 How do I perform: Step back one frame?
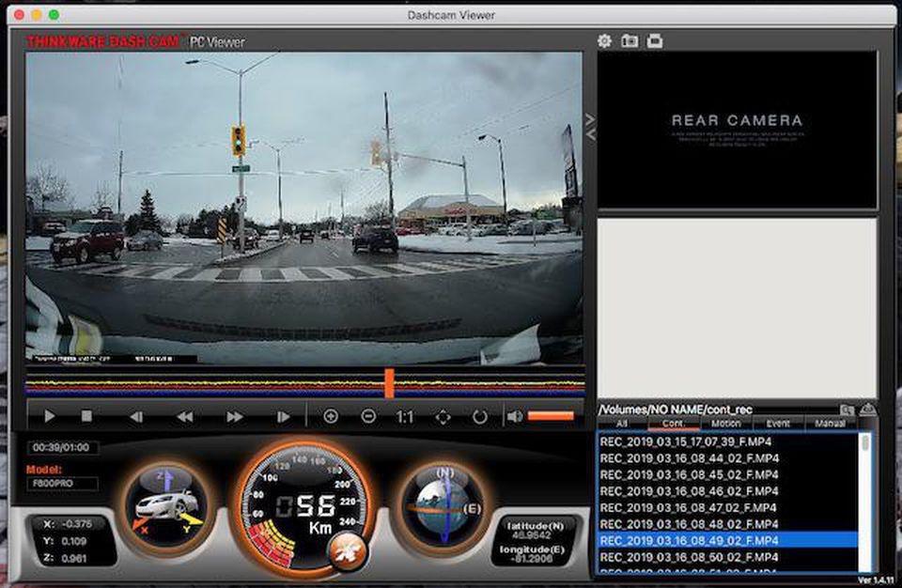[x=136, y=416]
